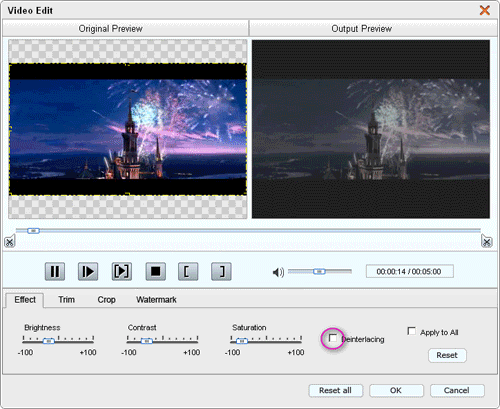
Task: Close the Video Edit dialog
Action: [x=485, y=10]
